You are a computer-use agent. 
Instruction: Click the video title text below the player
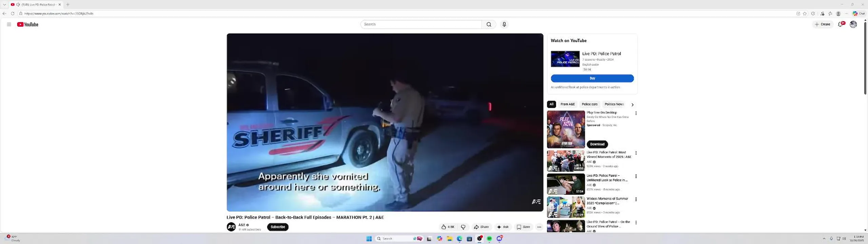click(305, 218)
